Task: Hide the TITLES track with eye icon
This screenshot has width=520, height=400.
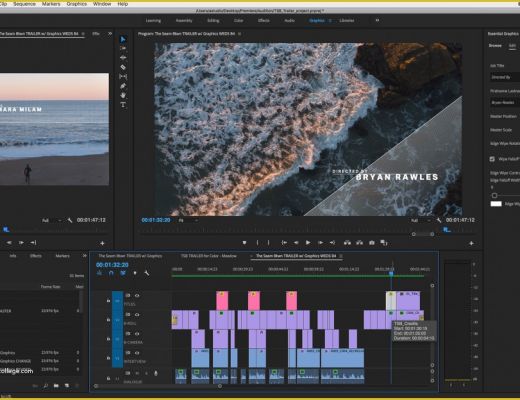Action: point(137,295)
